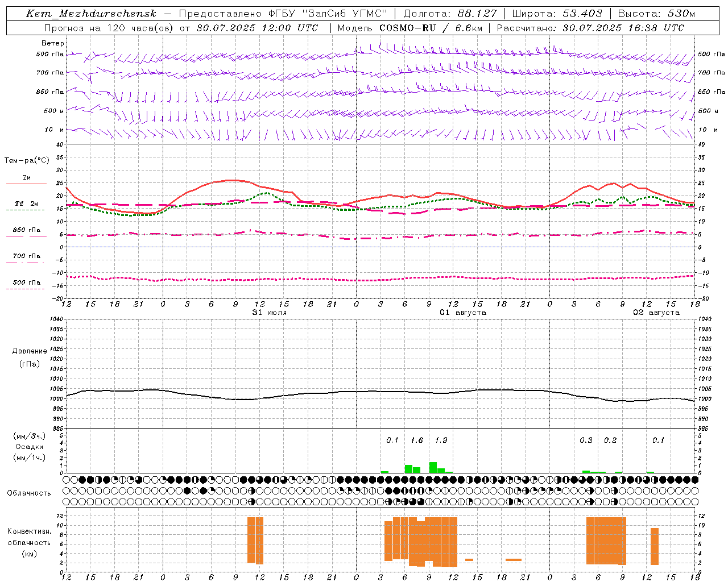This screenshot has height=582, width=728.
Task: Click the solid red '2м' legend line
Action: 26,184
